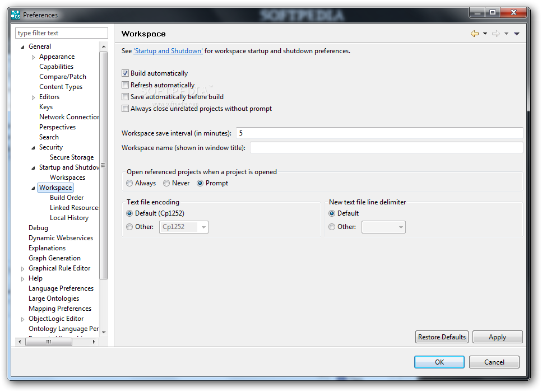The height and width of the screenshot is (392, 542).
Task: Select Local History tree item
Action: click(69, 218)
